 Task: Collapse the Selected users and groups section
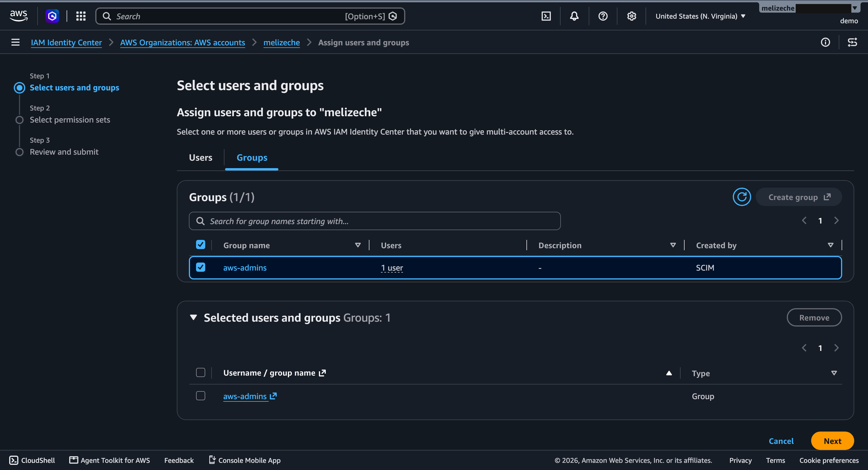click(193, 317)
